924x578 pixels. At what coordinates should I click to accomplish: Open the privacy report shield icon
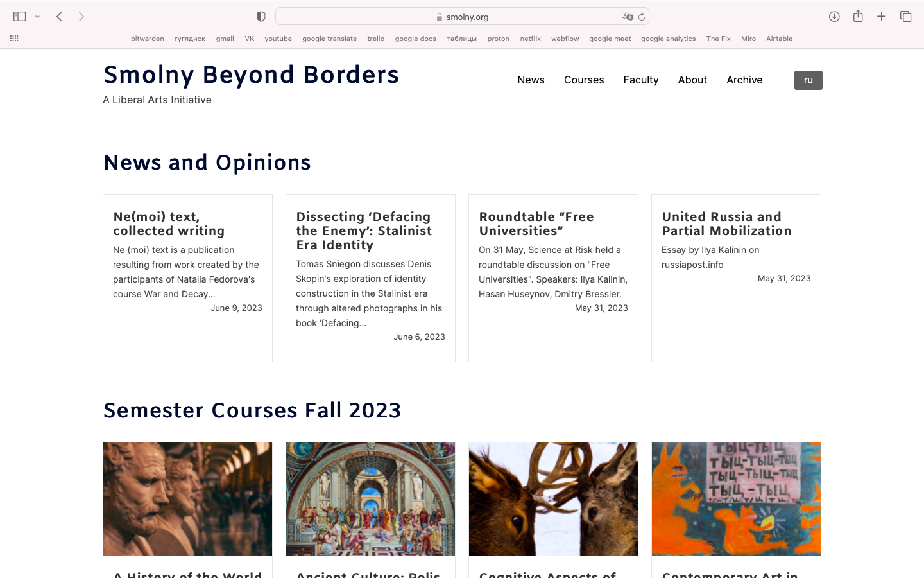click(x=261, y=17)
